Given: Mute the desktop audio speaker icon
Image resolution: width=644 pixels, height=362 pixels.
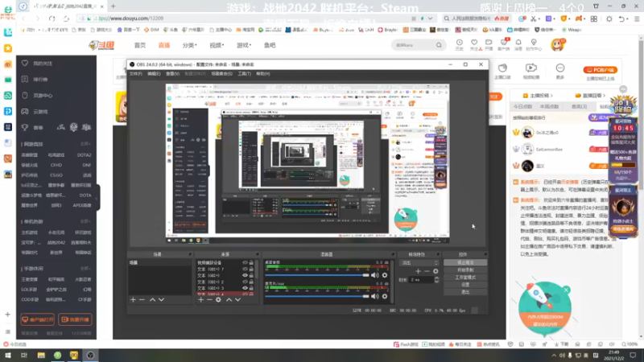Looking at the screenshot, I should 375,275.
